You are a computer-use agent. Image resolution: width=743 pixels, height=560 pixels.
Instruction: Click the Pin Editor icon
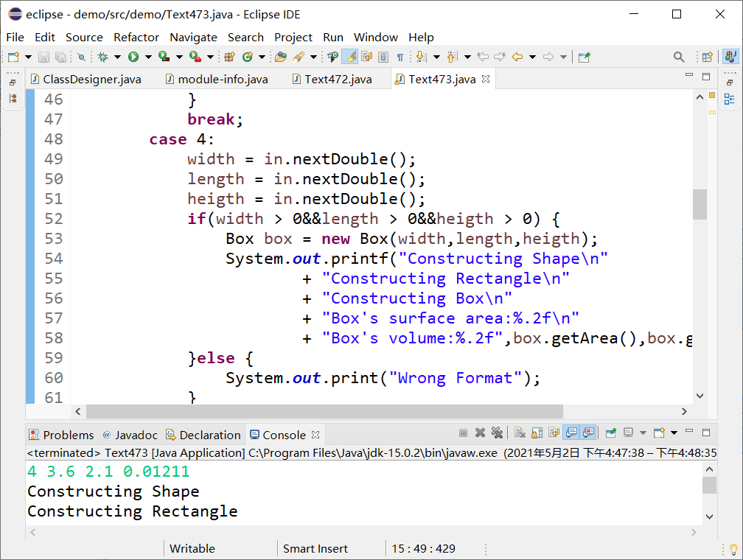pyautogui.click(x=585, y=57)
